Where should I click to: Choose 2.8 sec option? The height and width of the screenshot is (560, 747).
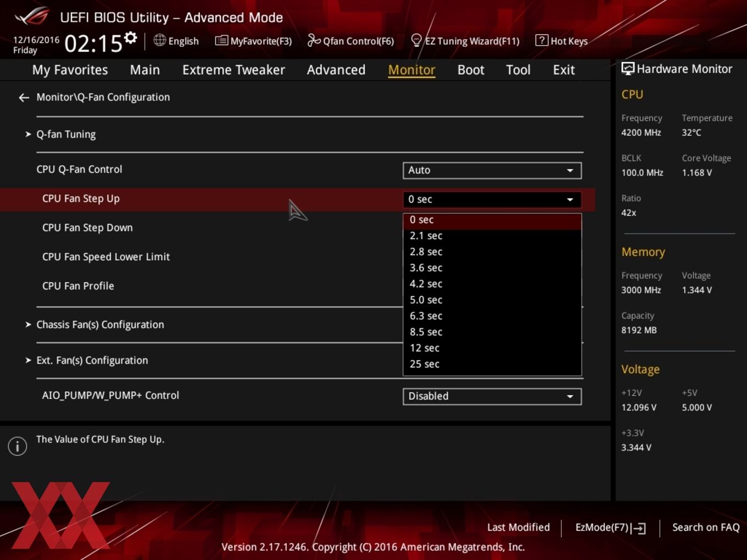point(492,252)
